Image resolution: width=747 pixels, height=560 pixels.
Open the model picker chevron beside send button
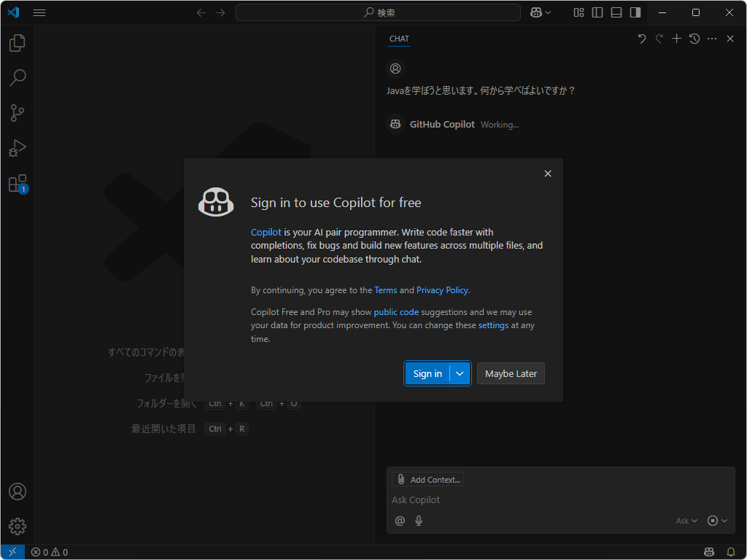[724, 520]
